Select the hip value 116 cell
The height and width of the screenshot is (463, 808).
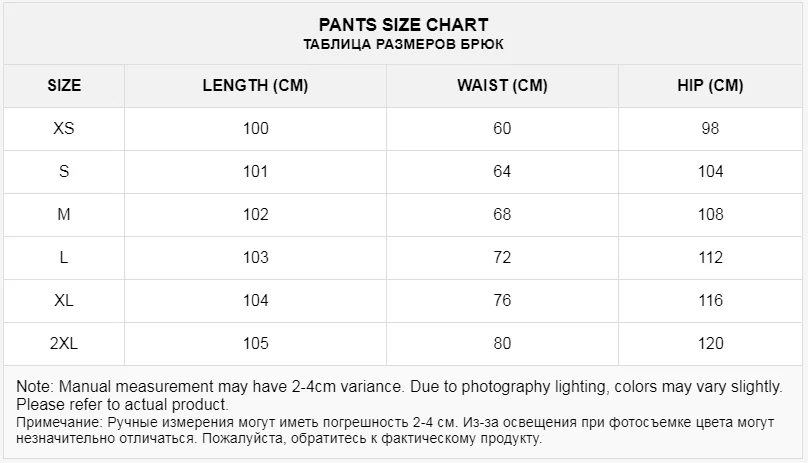coord(710,300)
